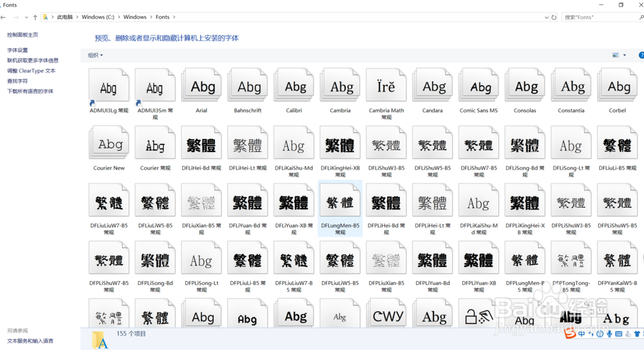Select the ADMUI3Lg font shortcut icon
The width and height of the screenshot is (644, 350).
click(x=109, y=86)
